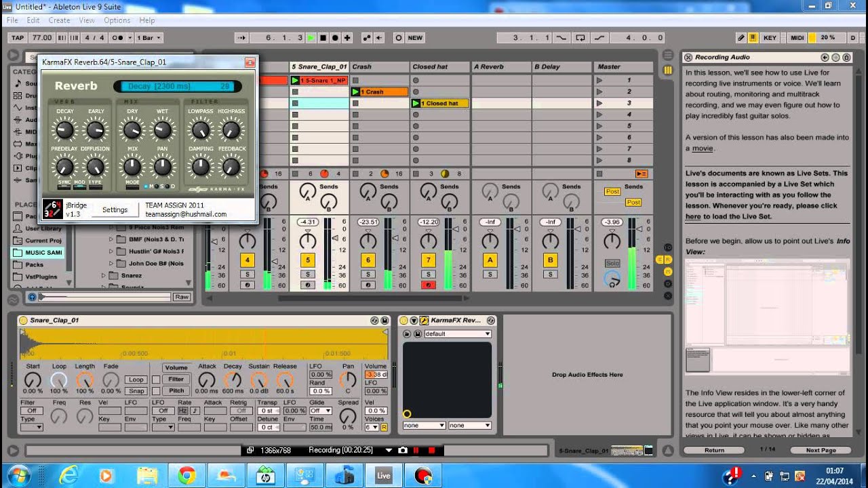Open the Edit menu
This screenshot has height=488, width=868.
tap(33, 20)
